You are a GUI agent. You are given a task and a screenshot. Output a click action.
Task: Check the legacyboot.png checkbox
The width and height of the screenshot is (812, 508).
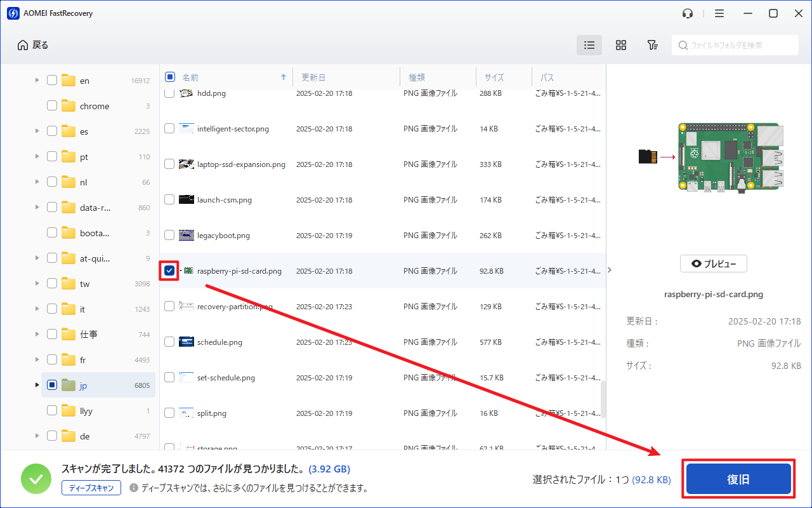coord(169,236)
